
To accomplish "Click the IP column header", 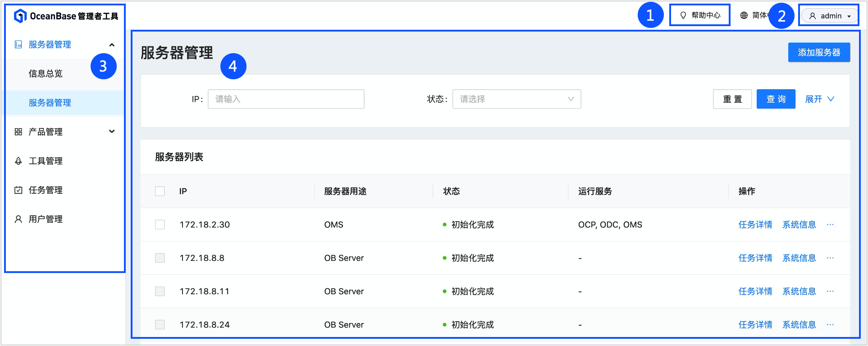I will point(183,191).
